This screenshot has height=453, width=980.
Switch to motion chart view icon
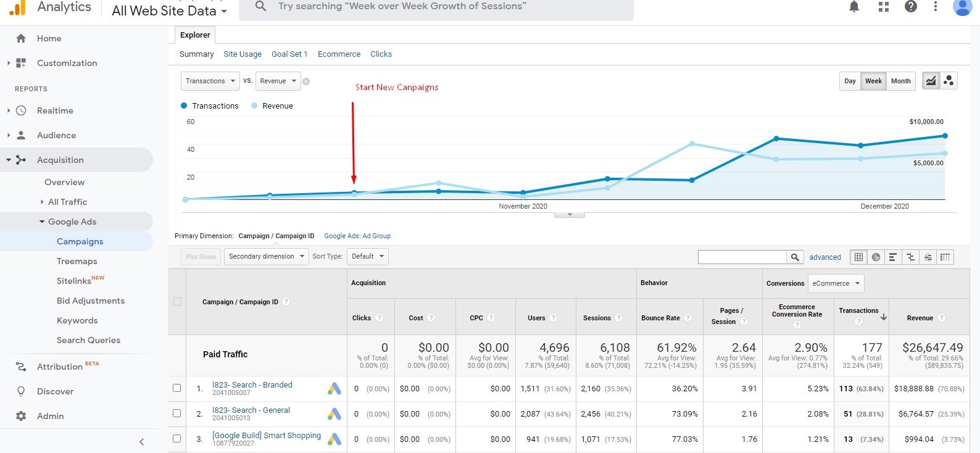coord(949,81)
